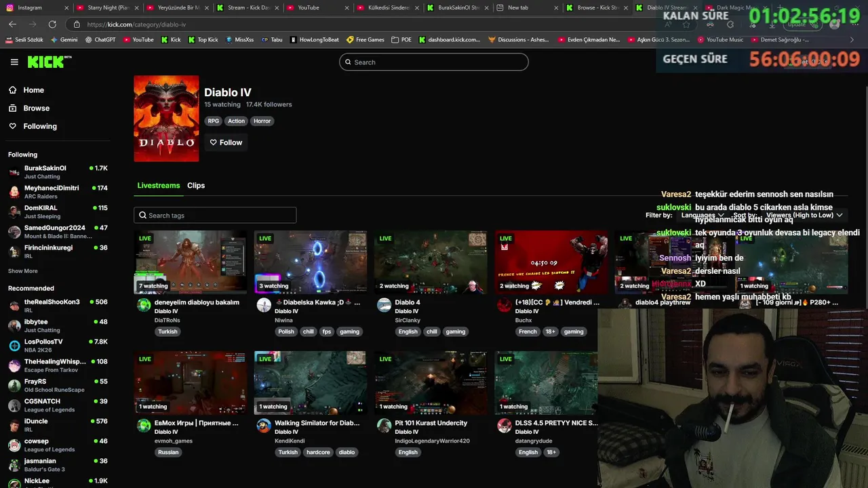The width and height of the screenshot is (868, 488).
Task: Select the hardcore tag under KendiKendi
Action: [x=318, y=453]
